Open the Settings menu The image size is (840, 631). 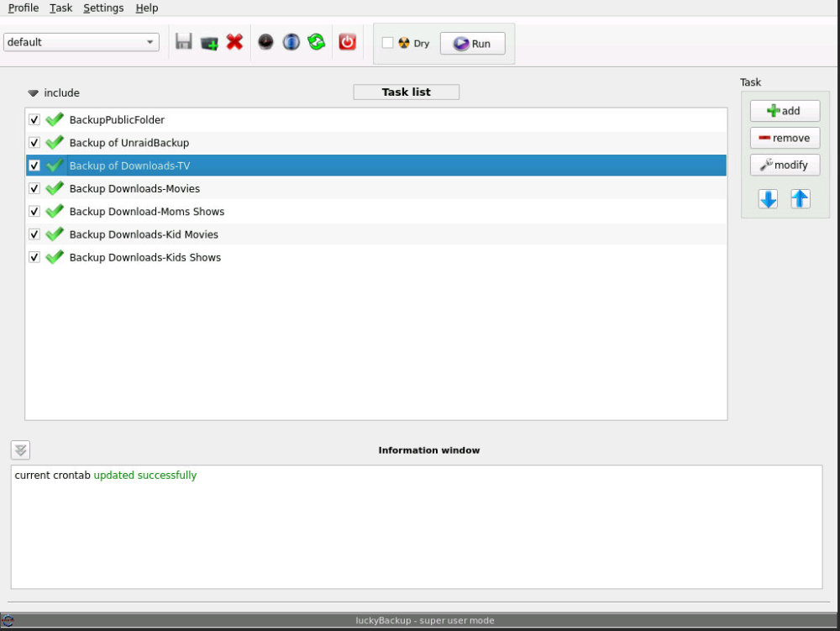pos(103,8)
